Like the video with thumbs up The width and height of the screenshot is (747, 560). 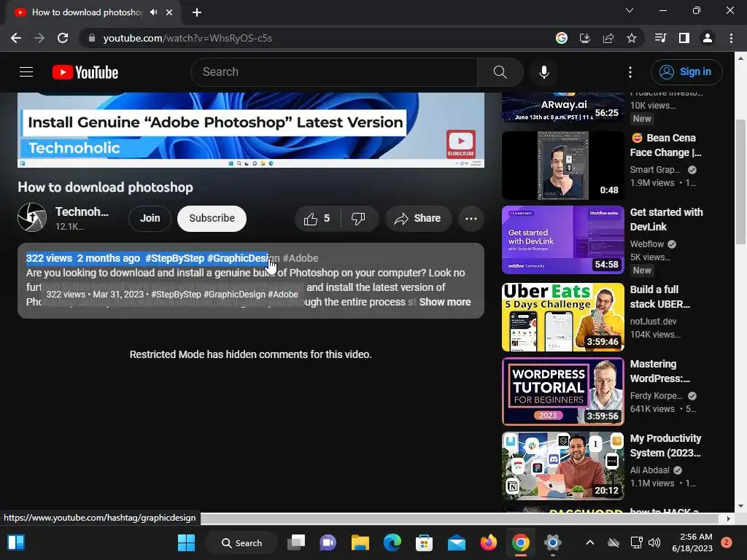[317, 219]
